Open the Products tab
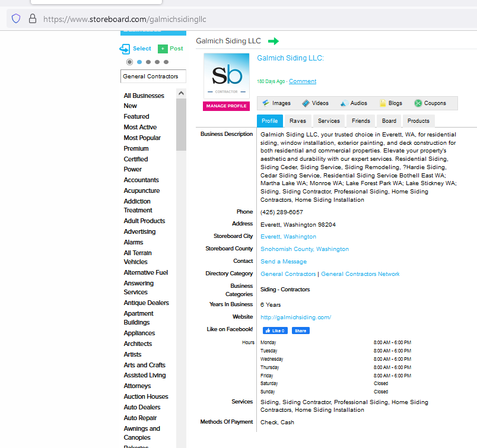This screenshot has width=477, height=448. click(418, 121)
